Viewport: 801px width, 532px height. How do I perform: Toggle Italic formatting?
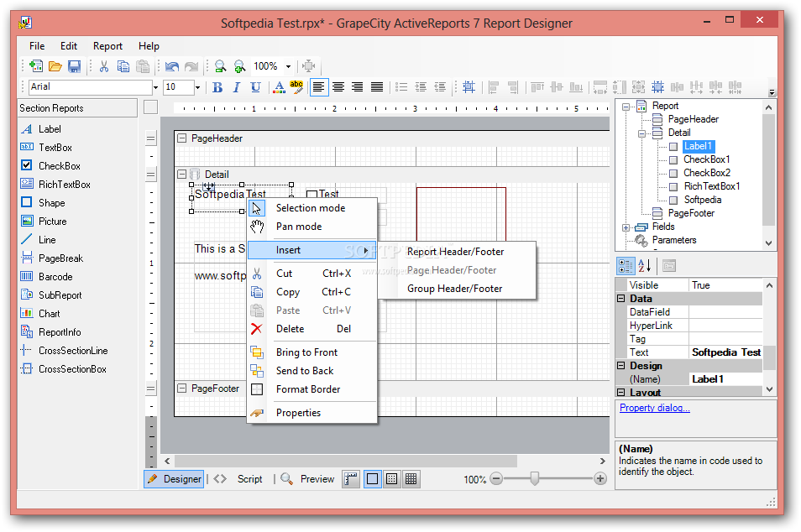237,87
